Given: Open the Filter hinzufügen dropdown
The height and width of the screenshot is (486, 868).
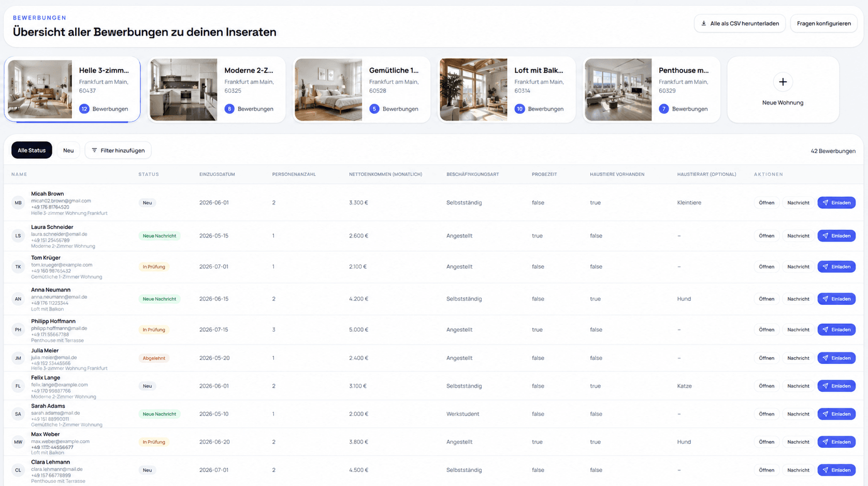Looking at the screenshot, I should 118,151.
